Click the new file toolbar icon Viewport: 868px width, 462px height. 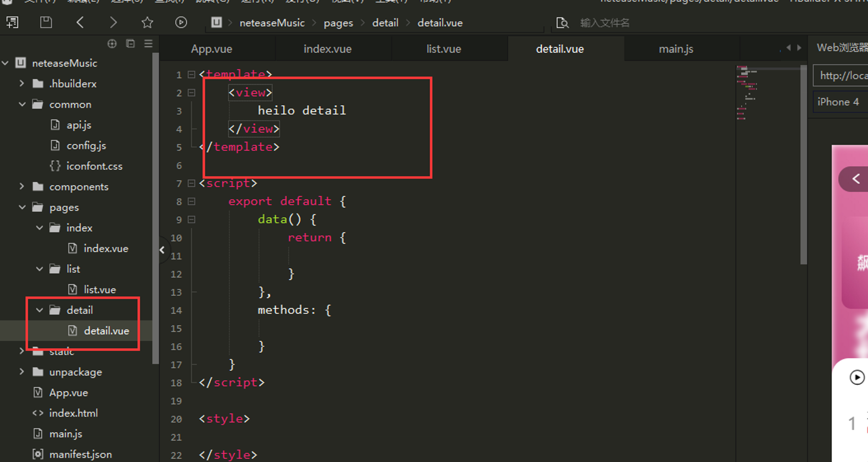click(x=12, y=22)
